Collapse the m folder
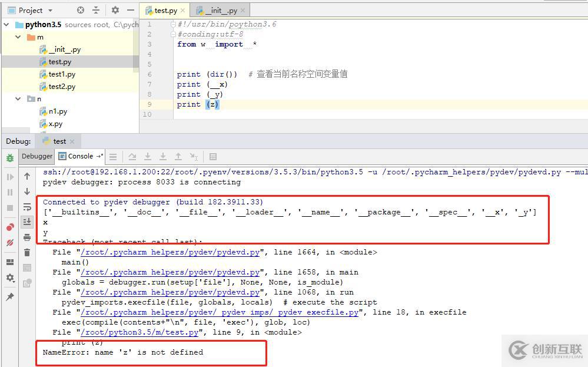The height and width of the screenshot is (367, 588). coord(18,37)
